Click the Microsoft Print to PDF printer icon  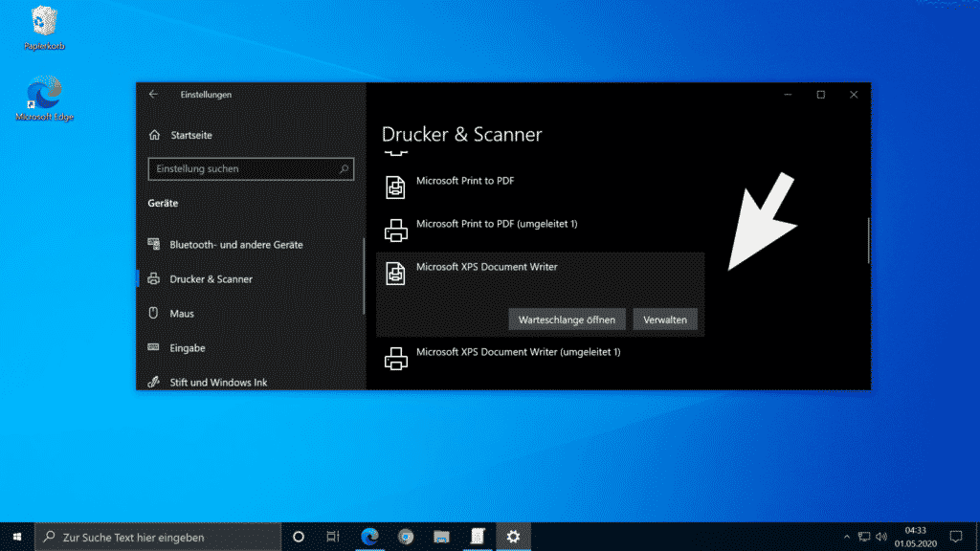(x=395, y=187)
